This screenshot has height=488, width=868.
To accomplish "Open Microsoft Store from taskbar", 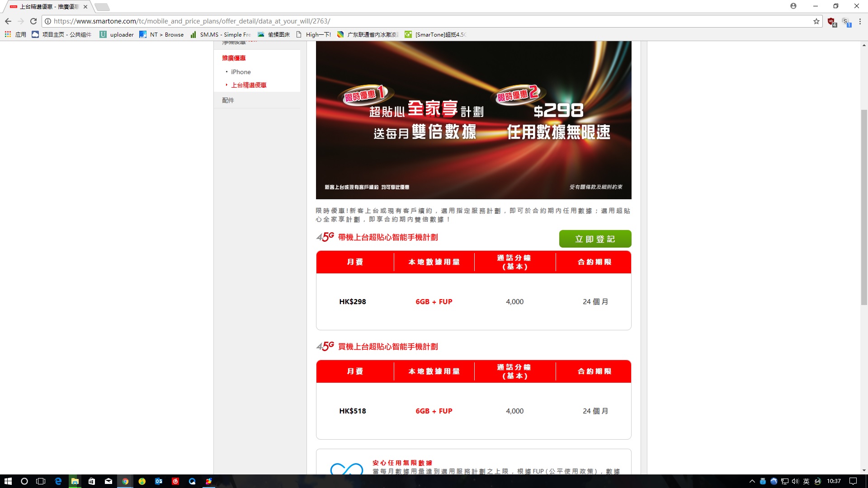I will coord(92,481).
